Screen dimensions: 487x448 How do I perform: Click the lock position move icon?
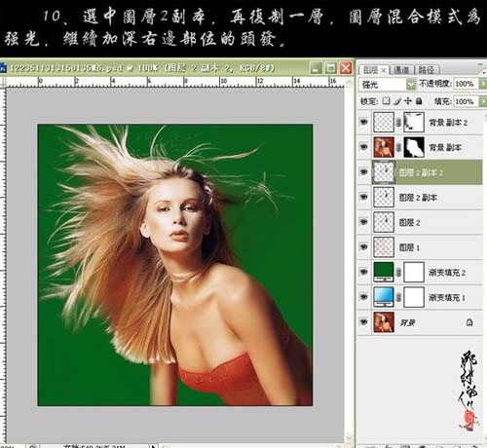point(408,101)
